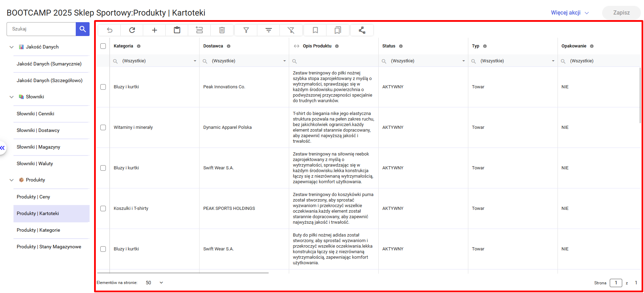Image resolution: width=644 pixels, height=293 pixels.
Task: Click the Opis Produktu filter text field
Action: point(334,61)
